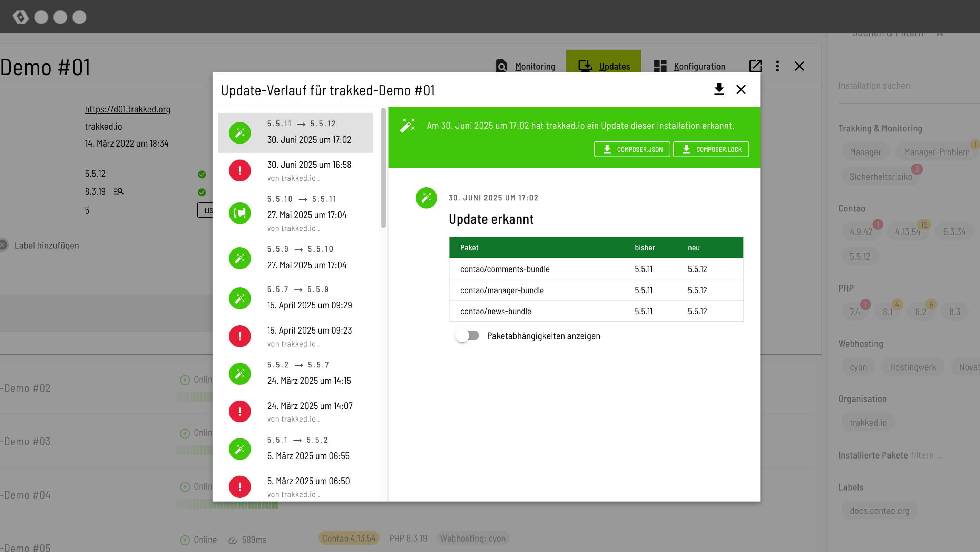Toggle the Sicherheitsrisiko filter chip
Viewport: 980px width, 552px height.
[880, 177]
